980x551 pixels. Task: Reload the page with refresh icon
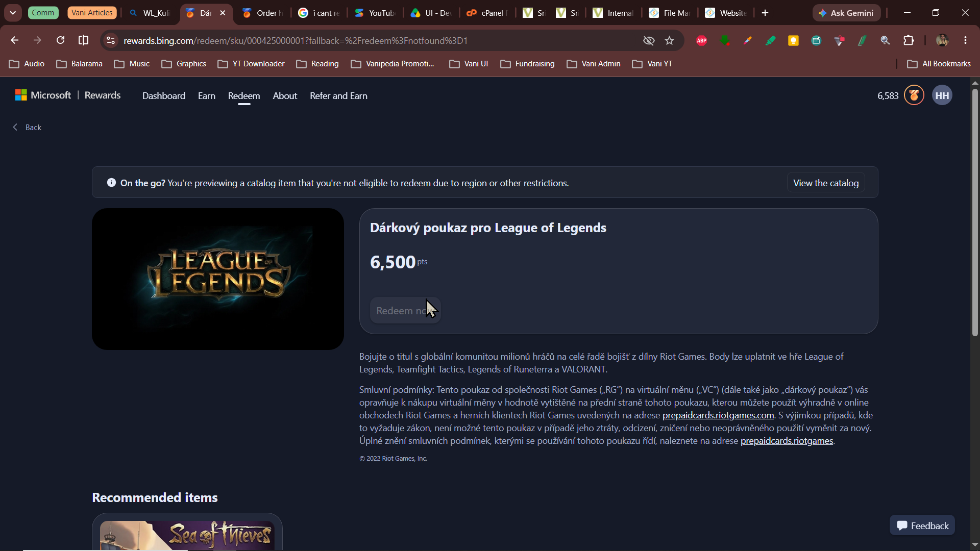coord(60,40)
